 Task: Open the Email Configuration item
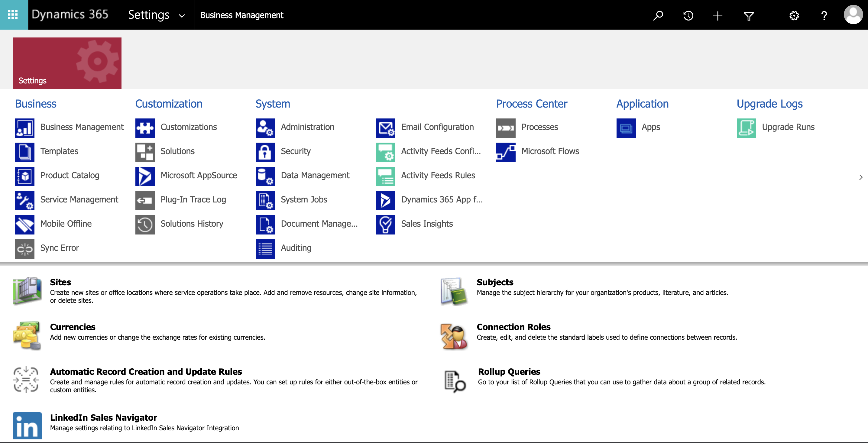(x=437, y=127)
